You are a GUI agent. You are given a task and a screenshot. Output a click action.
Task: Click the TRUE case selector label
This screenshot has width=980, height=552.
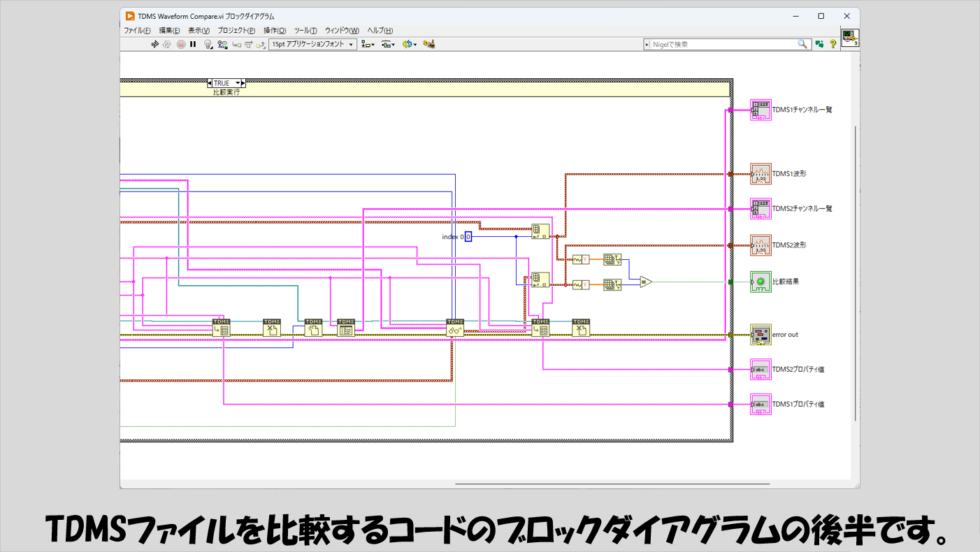[x=222, y=83]
